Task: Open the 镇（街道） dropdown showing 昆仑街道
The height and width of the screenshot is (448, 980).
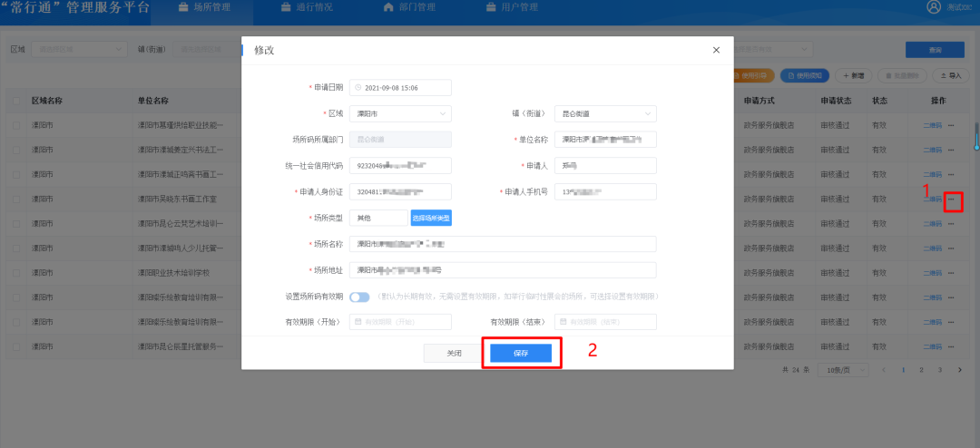Action: [x=605, y=114]
